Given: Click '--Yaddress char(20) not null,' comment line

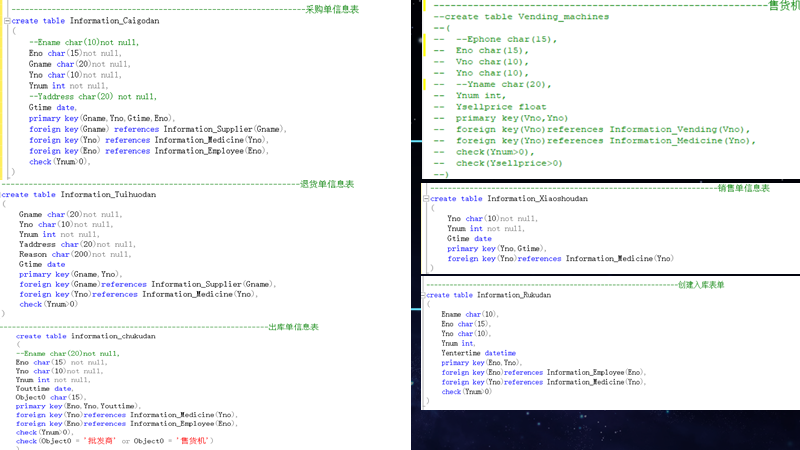Looking at the screenshot, I should pos(93,96).
